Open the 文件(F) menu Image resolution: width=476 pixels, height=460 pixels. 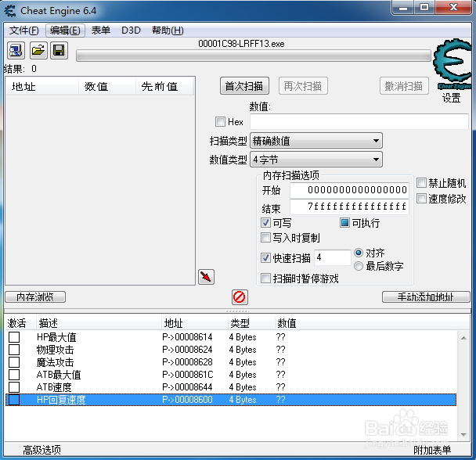point(24,31)
